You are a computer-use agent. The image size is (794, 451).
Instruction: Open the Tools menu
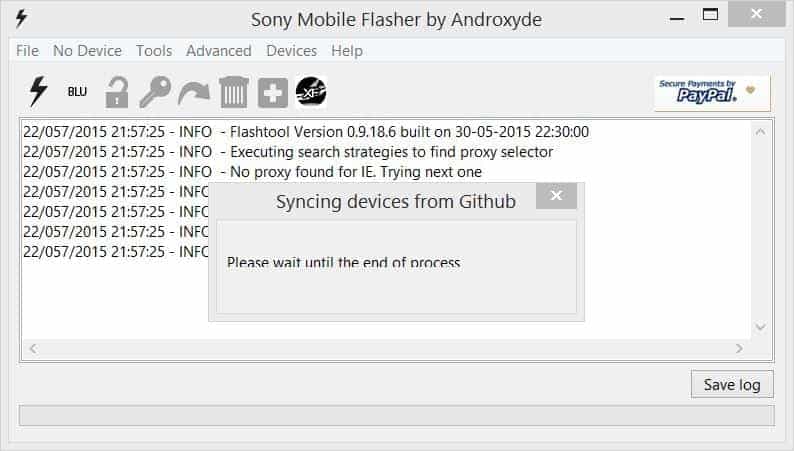(x=154, y=51)
